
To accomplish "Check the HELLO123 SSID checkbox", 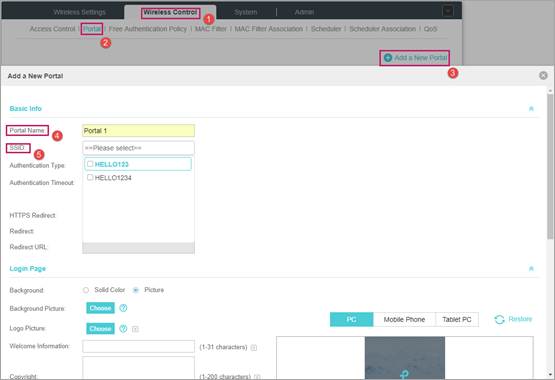I will 90,164.
